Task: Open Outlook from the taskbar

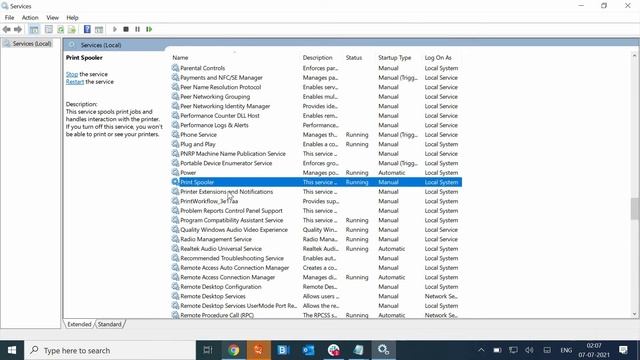Action: [309, 350]
